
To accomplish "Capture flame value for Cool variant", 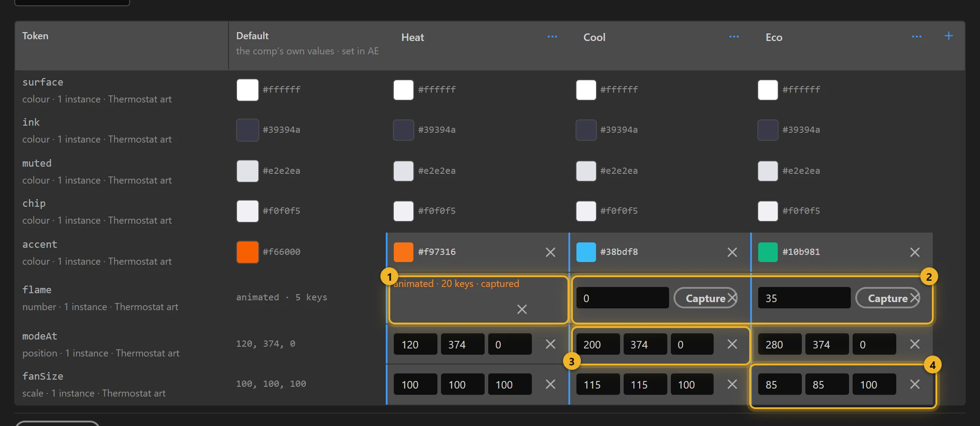I will 705,298.
